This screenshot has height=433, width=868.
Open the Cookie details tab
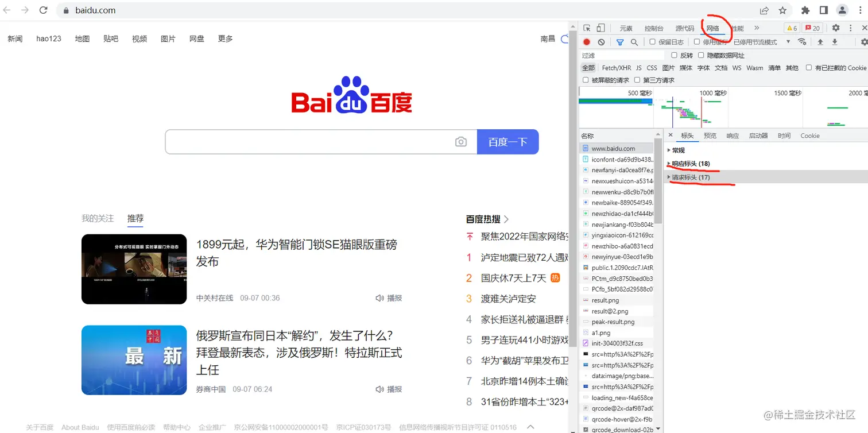pos(810,136)
